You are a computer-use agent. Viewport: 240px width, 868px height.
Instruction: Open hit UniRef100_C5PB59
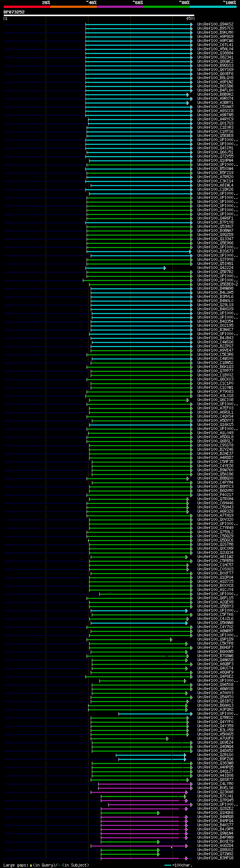pos(215,561)
